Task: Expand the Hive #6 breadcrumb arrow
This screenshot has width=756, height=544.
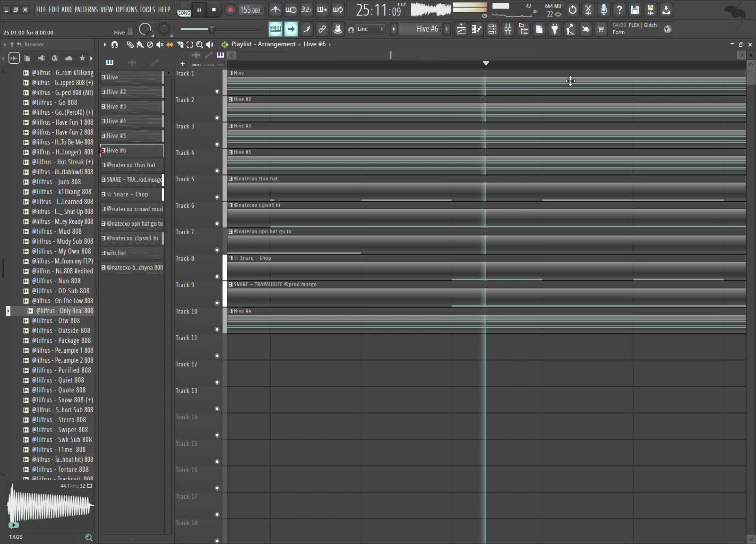Action: [x=330, y=44]
